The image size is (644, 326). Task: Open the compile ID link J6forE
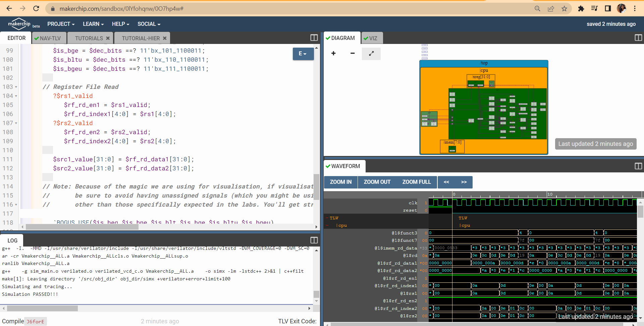coord(35,321)
